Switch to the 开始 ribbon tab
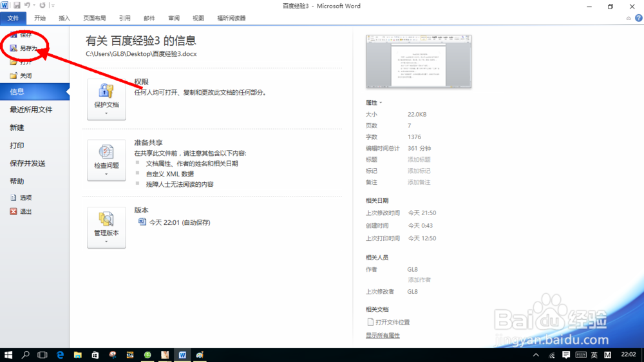 point(40,18)
